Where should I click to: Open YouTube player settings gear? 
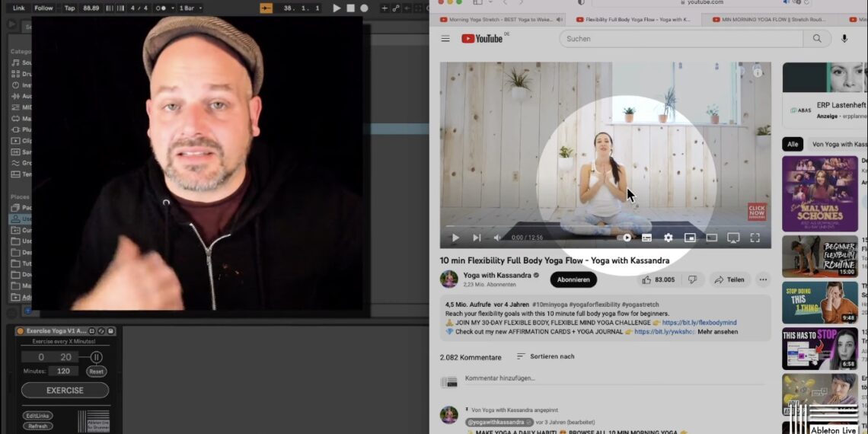(x=669, y=238)
